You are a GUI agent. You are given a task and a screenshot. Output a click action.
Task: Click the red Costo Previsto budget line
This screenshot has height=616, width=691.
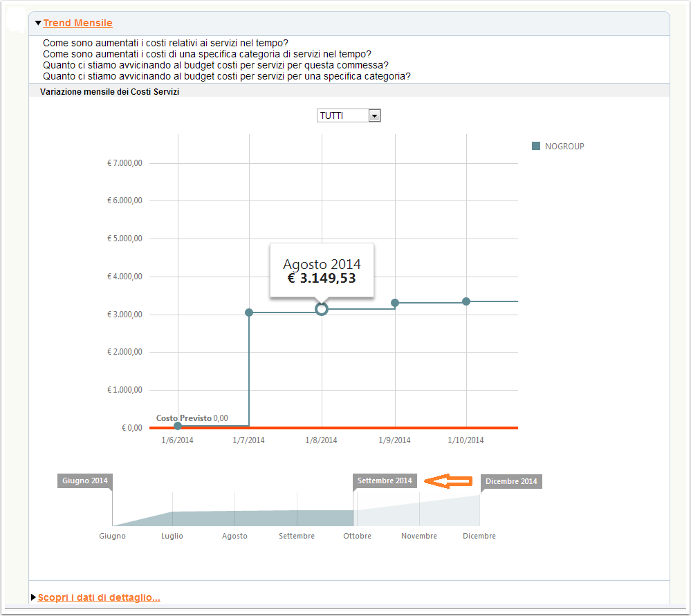pos(333,427)
